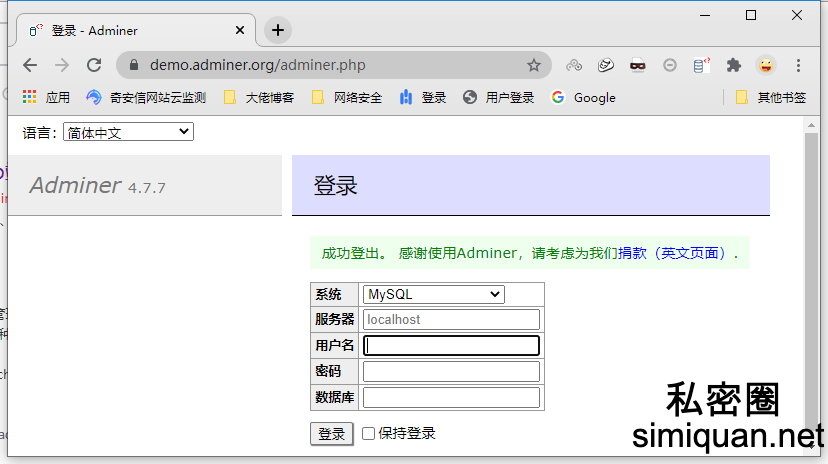The width and height of the screenshot is (828, 464).
Task: Bookmark this page with the star icon
Action: coord(534,65)
